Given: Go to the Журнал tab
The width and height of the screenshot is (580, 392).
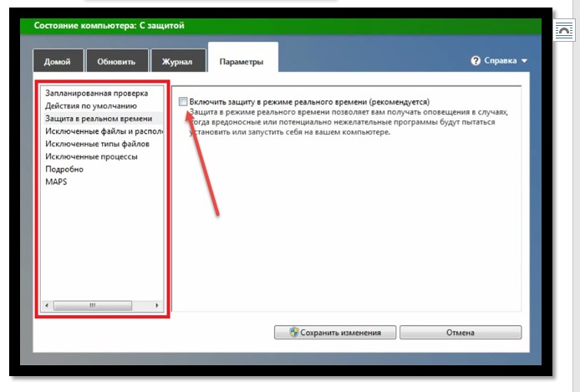Looking at the screenshot, I should coord(178,61).
